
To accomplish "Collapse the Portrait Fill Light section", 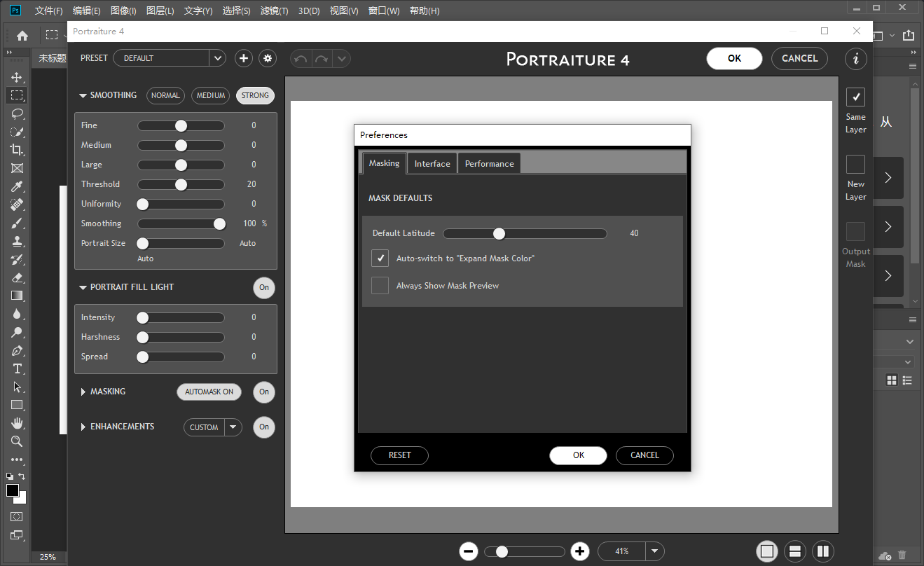I will [83, 287].
